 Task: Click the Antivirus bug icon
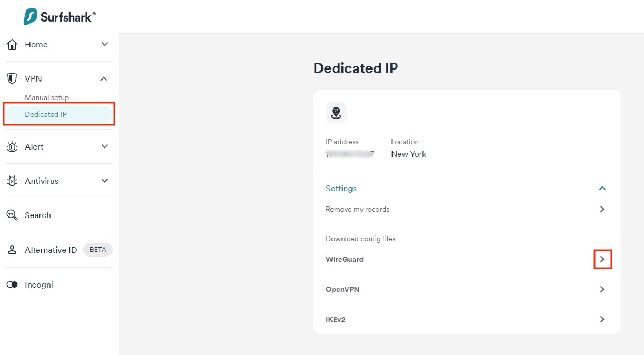pos(12,181)
